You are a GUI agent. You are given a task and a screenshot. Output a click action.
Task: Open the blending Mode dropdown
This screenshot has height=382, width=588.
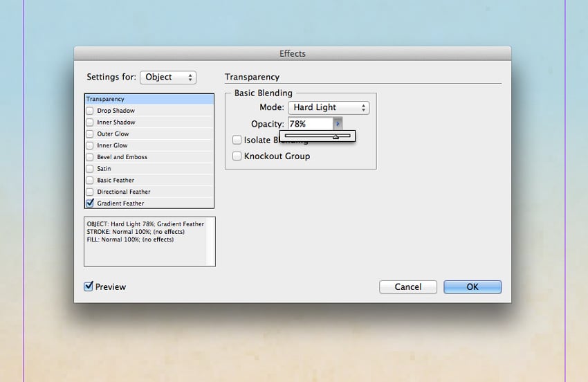(329, 108)
